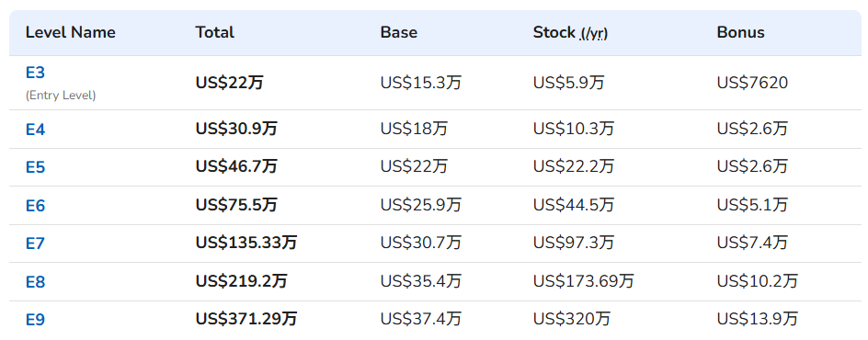Open the E5 level link

tap(35, 167)
